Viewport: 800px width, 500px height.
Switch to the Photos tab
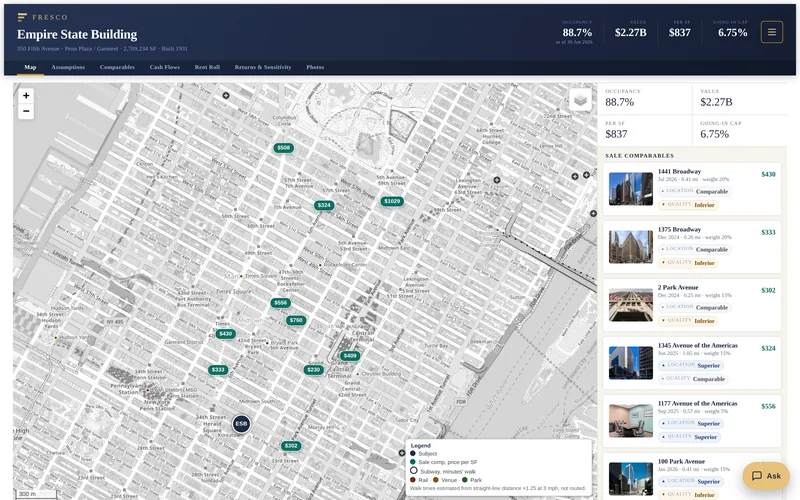[315, 67]
